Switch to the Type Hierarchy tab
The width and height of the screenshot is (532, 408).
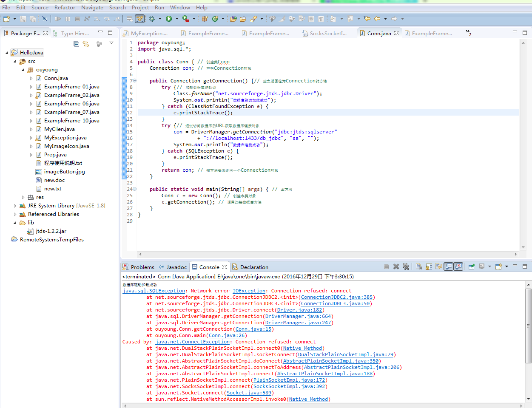[x=71, y=33]
